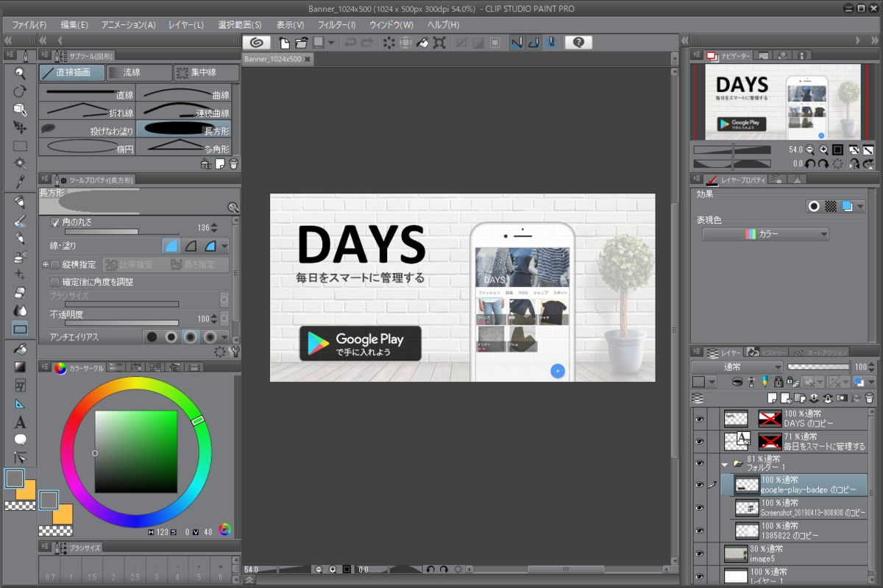Select the google-play-badge のコピー layer thumbnail
The image size is (883, 588).
click(748, 485)
